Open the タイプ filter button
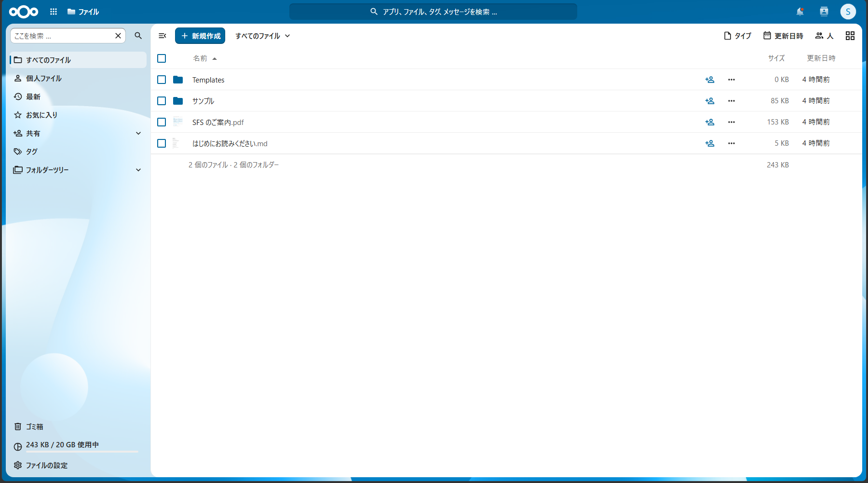 coord(738,36)
